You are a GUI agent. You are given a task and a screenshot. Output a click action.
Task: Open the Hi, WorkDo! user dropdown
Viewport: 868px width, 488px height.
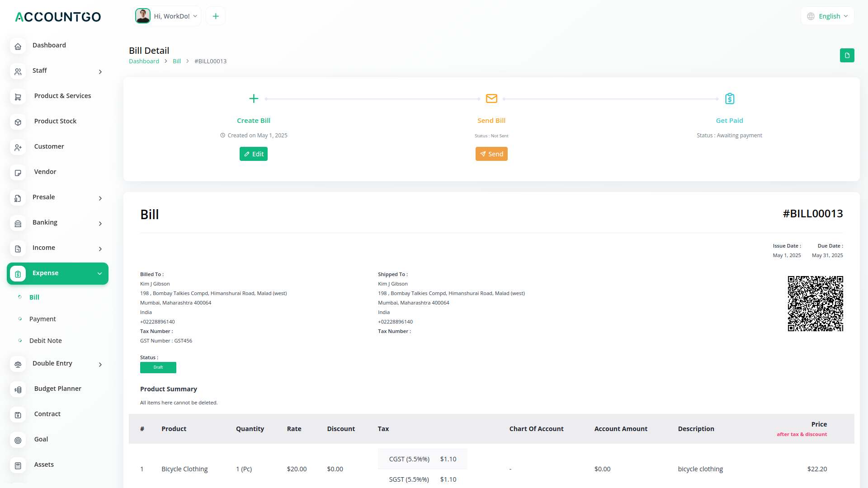[x=167, y=16]
